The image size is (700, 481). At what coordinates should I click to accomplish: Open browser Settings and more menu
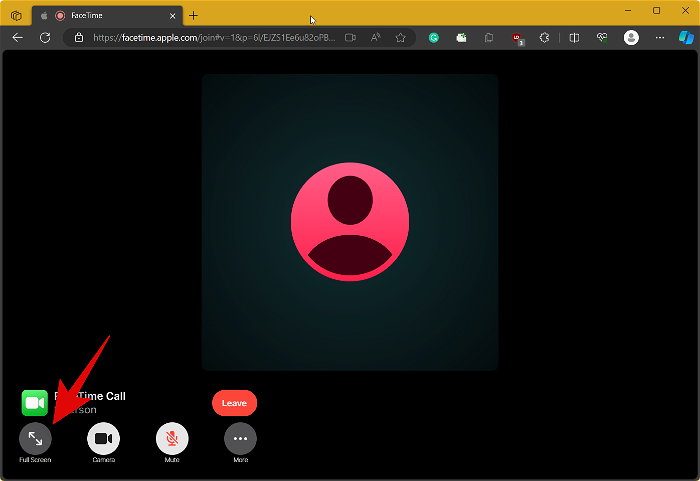pos(660,38)
